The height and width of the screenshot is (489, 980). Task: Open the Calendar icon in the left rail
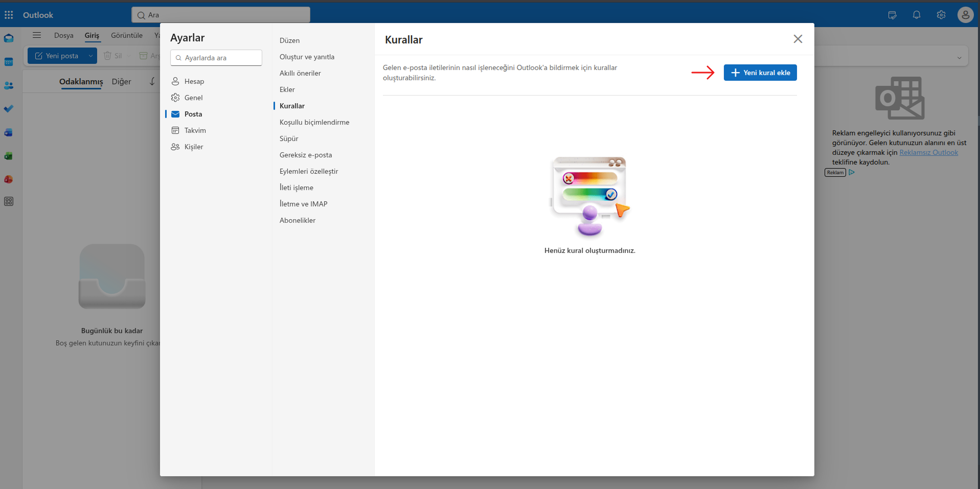coord(9,62)
